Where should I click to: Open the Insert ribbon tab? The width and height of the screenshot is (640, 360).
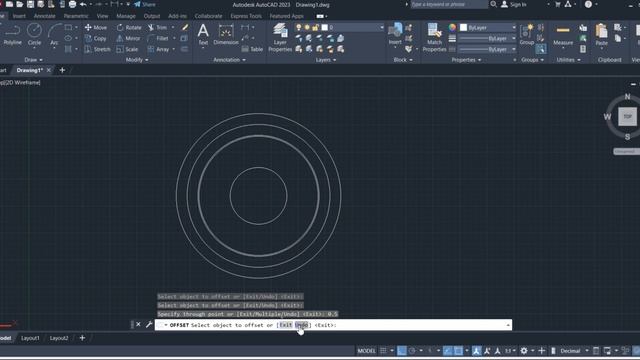coord(19,16)
